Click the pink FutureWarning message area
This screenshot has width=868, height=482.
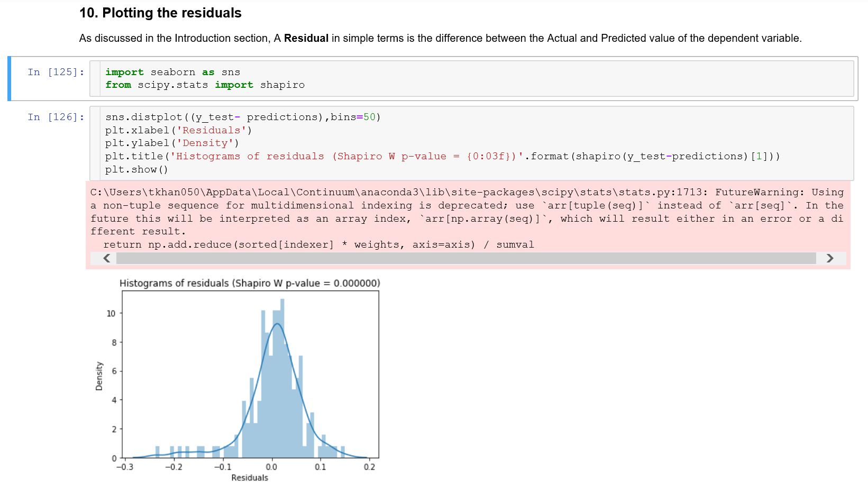[x=465, y=218]
